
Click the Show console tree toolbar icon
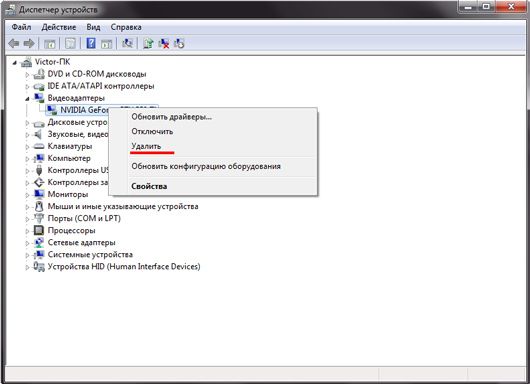tap(50, 43)
